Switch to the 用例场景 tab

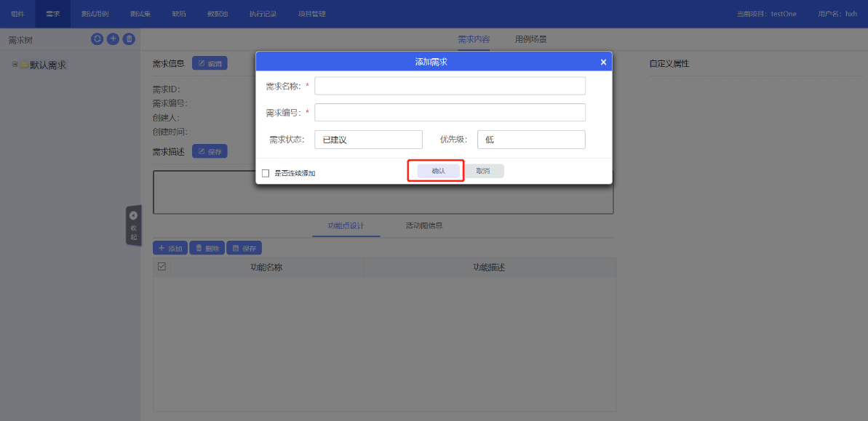[530, 39]
